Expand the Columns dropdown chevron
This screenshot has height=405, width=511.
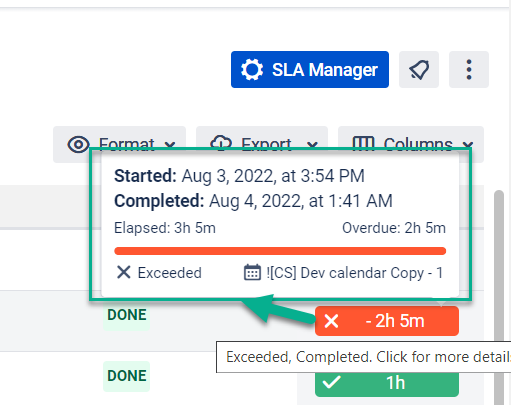[x=468, y=145]
